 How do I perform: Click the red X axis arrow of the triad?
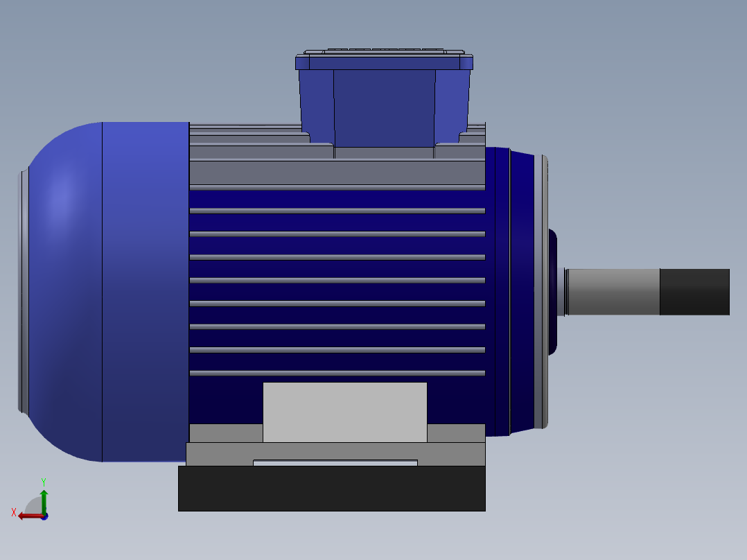[30, 516]
